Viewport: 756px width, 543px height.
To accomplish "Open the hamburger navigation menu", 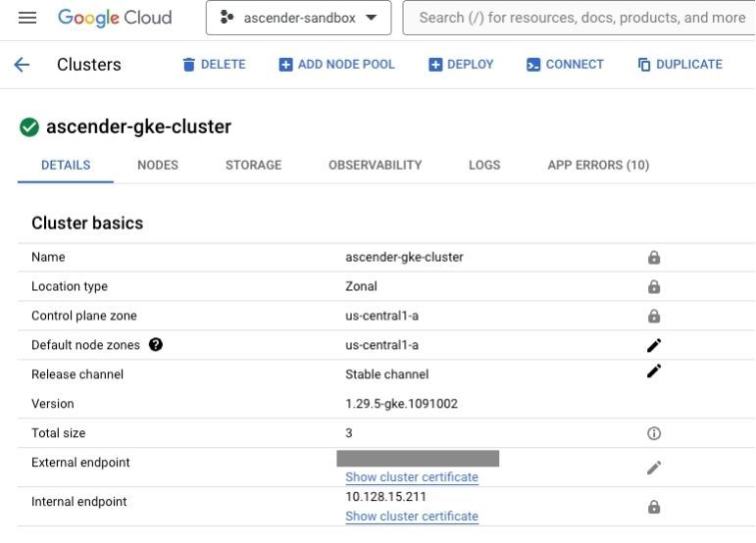I will coord(27,18).
